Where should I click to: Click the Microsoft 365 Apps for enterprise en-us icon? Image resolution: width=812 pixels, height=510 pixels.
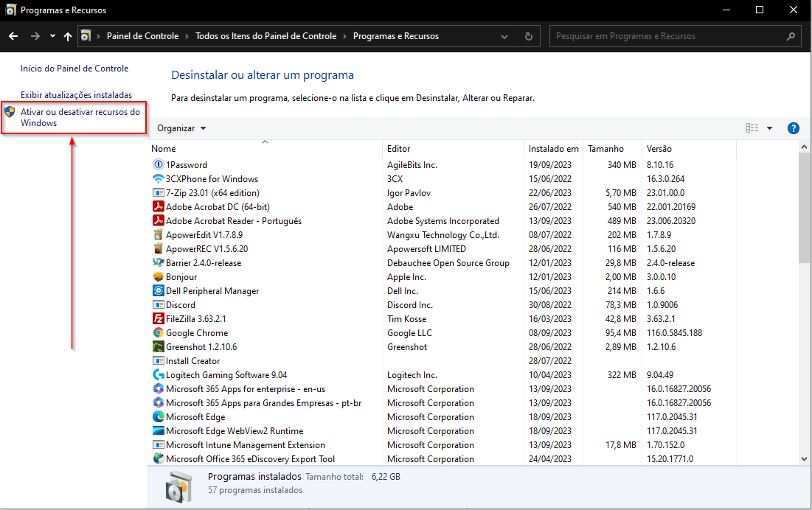pos(159,388)
